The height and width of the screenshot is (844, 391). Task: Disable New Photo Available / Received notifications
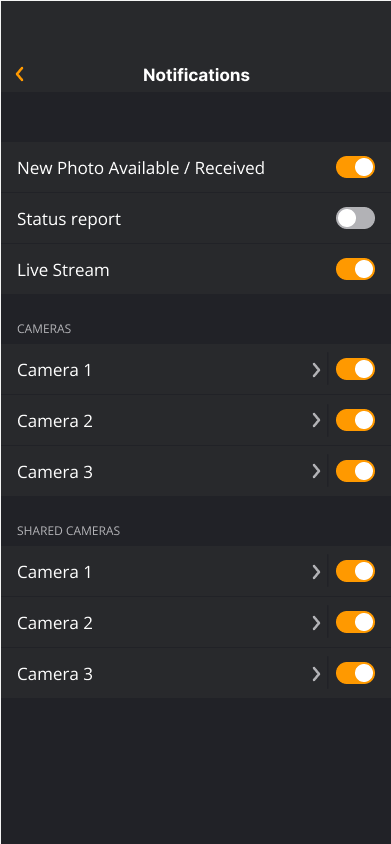click(355, 167)
